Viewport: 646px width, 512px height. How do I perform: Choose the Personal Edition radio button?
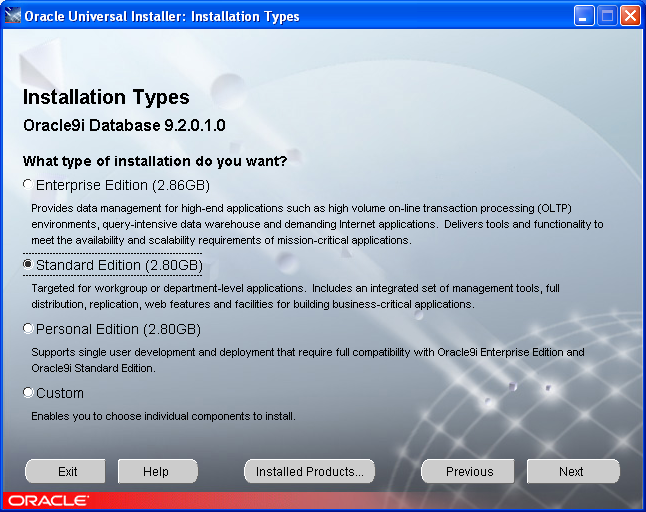28,329
